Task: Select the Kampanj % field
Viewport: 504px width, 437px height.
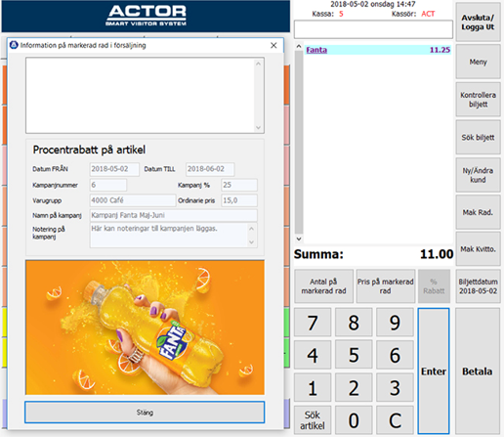Action: [239, 185]
